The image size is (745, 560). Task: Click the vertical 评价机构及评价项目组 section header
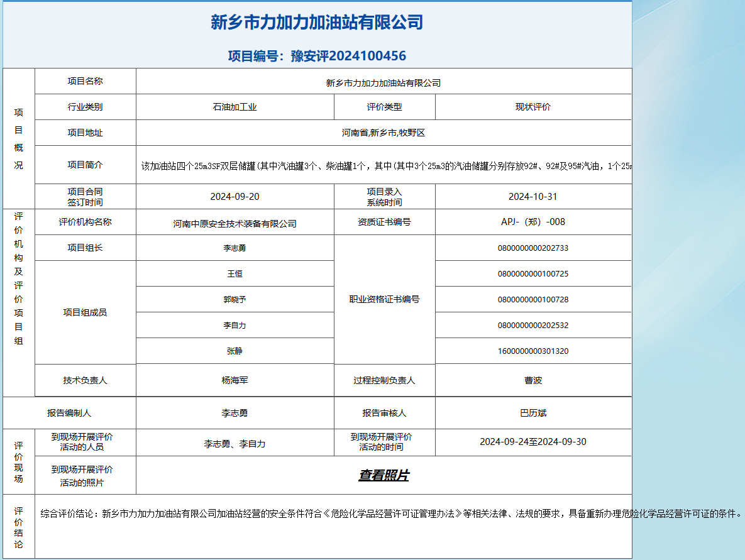pos(18,279)
